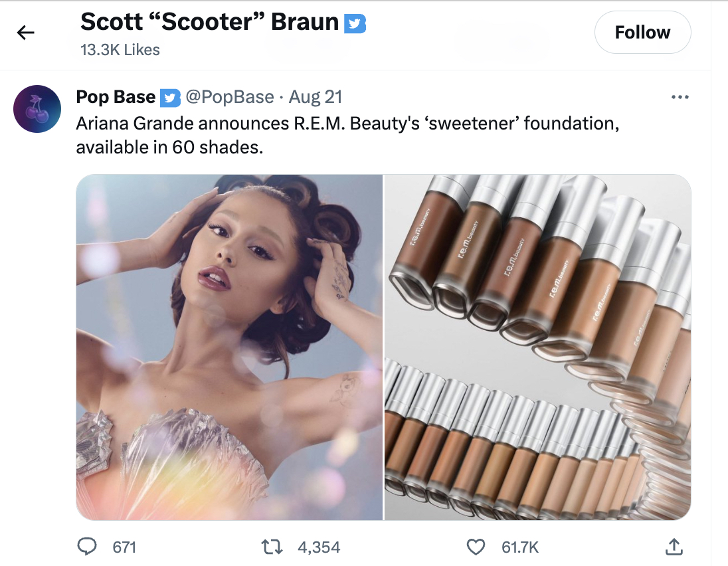Viewport: 728px width, 566px height.
Task: Open Pop Base profile avatar
Action: (x=37, y=109)
